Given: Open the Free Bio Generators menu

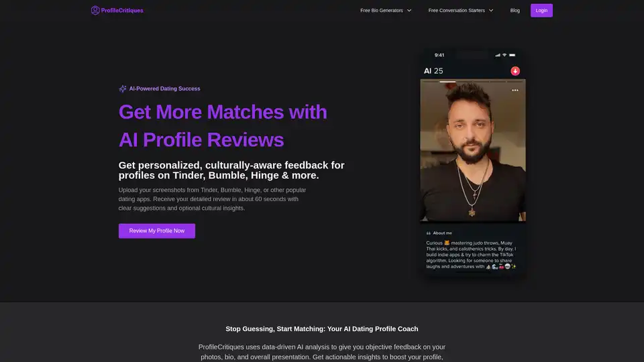Looking at the screenshot, I should (x=386, y=11).
